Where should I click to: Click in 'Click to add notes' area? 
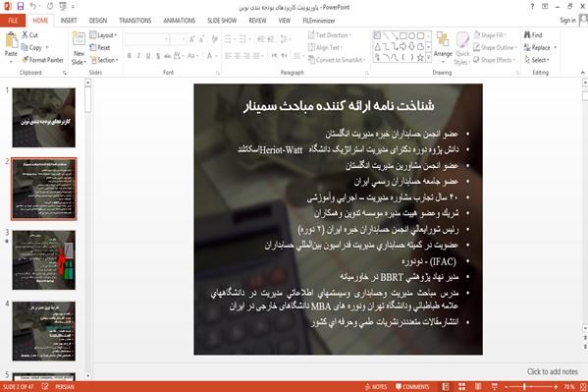(x=552, y=371)
